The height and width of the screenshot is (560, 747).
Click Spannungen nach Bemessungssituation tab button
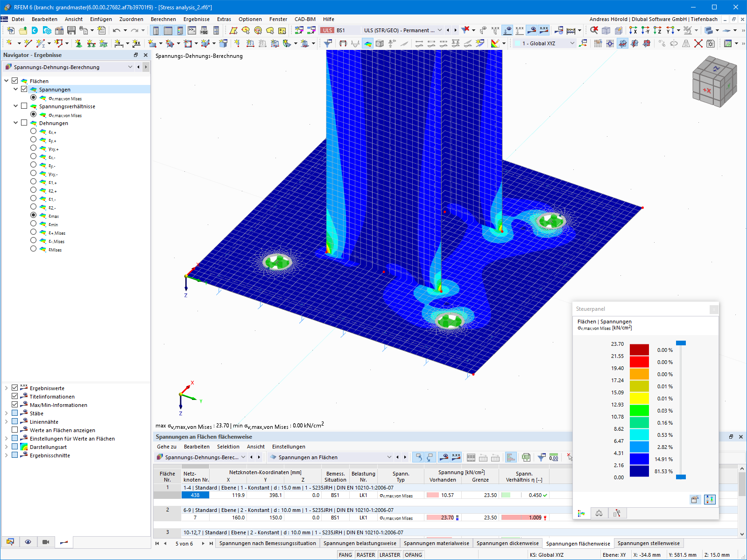click(x=267, y=543)
